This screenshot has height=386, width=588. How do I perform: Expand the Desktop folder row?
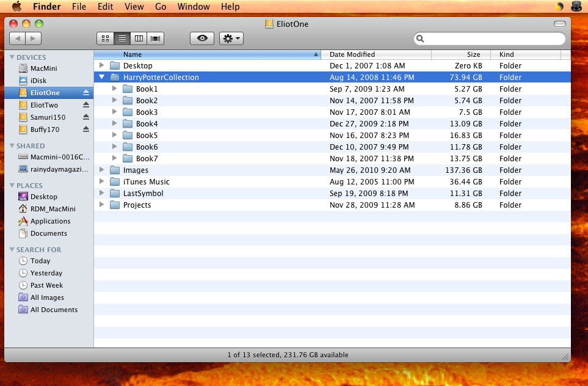101,65
